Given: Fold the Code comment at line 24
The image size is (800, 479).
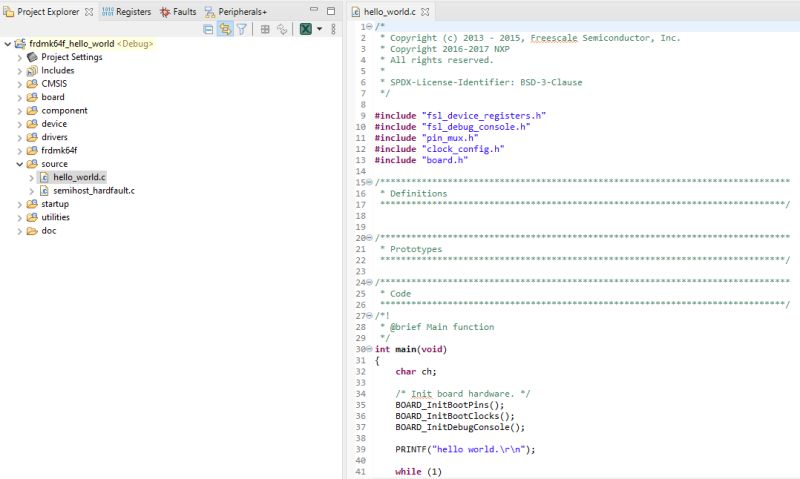Looking at the screenshot, I should (369, 282).
